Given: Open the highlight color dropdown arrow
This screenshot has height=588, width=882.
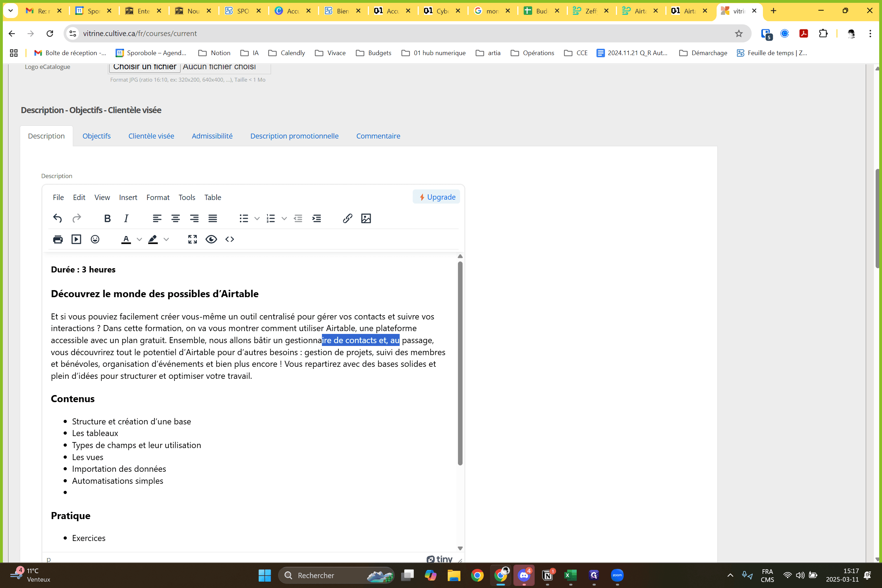Looking at the screenshot, I should tap(166, 239).
